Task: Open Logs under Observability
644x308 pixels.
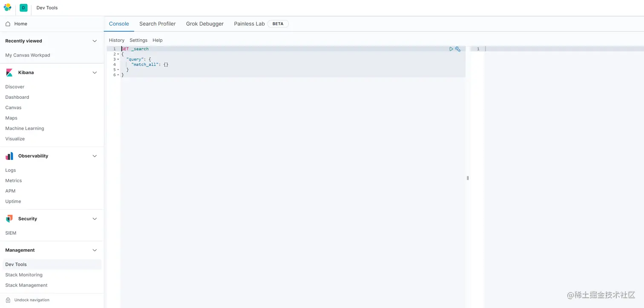Action: coord(11,170)
